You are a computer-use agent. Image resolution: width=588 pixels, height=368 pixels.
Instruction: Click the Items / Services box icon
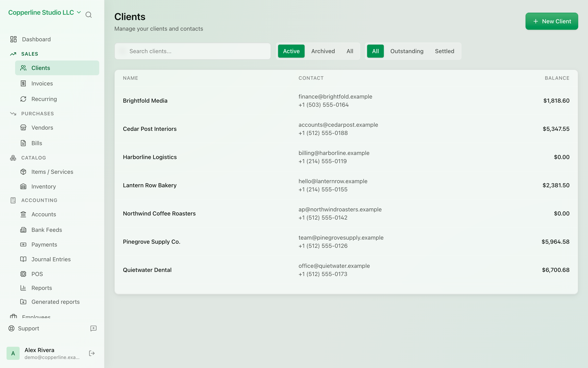pyautogui.click(x=23, y=172)
